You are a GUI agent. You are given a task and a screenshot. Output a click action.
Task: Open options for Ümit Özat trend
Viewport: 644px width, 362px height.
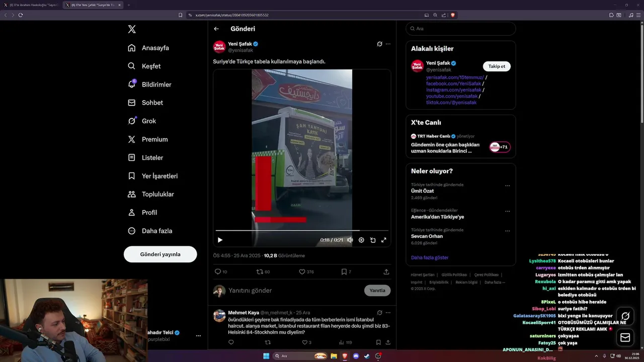(508, 186)
